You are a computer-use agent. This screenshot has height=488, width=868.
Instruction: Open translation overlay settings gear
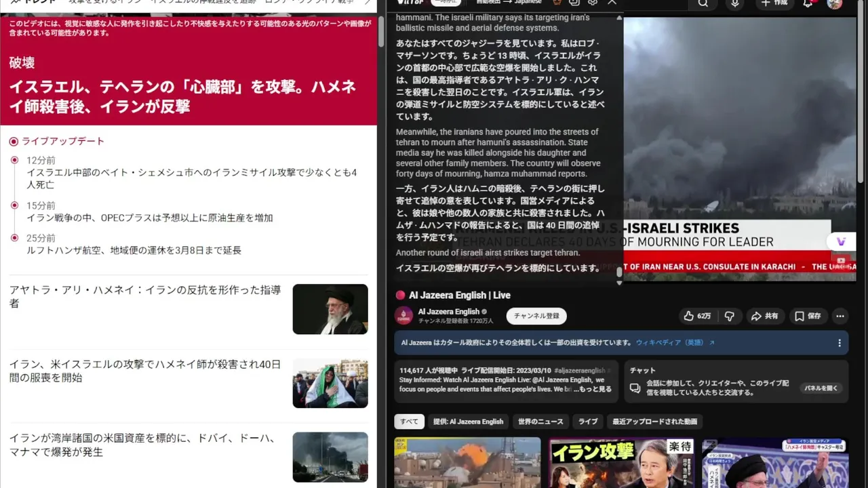(x=593, y=3)
